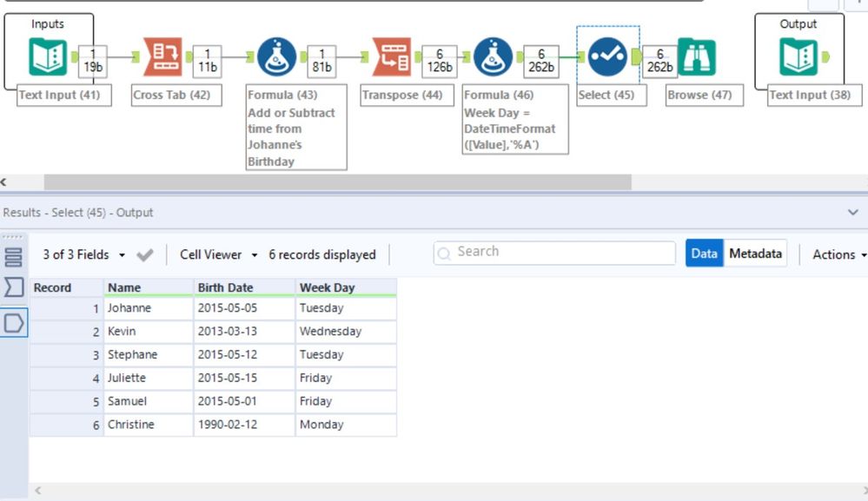Select the cell containing Samuel
The height and width of the screenshot is (501, 868).
[149, 401]
